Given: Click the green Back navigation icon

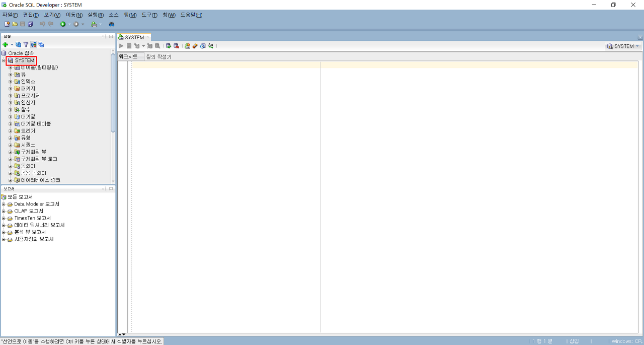Looking at the screenshot, I should coord(63,24).
